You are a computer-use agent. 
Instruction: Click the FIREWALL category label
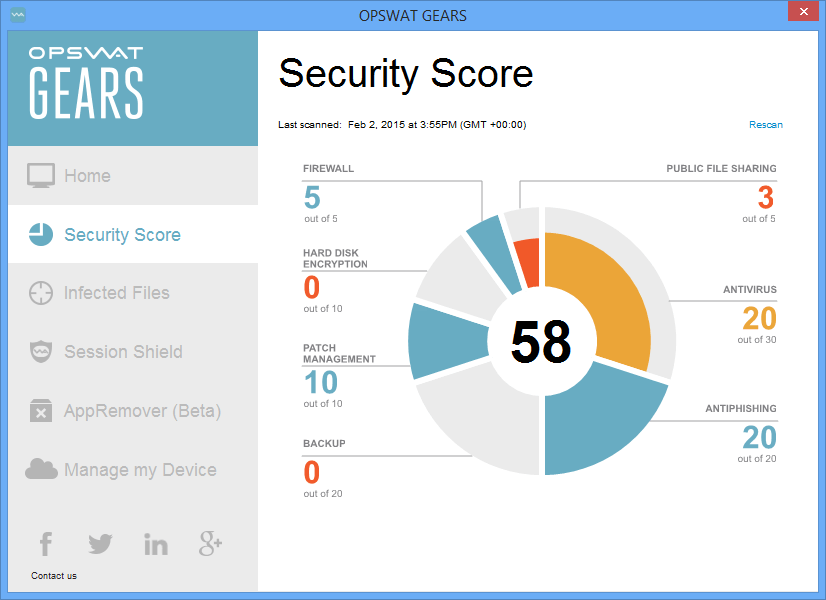click(328, 169)
